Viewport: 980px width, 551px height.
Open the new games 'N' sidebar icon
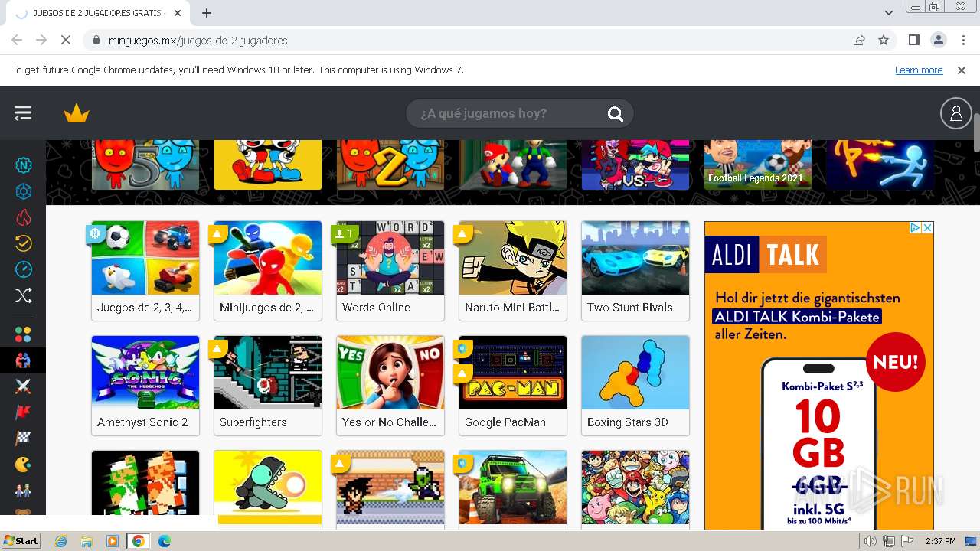click(24, 165)
